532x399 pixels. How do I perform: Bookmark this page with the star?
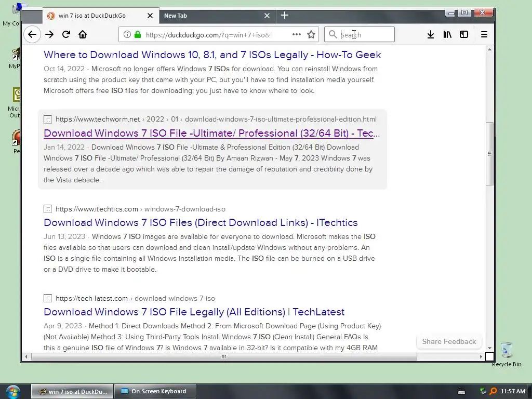pyautogui.click(x=311, y=34)
